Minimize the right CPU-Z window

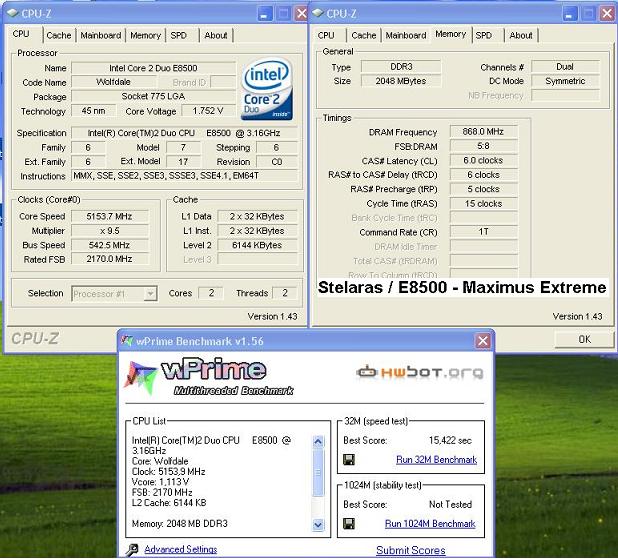(569, 14)
